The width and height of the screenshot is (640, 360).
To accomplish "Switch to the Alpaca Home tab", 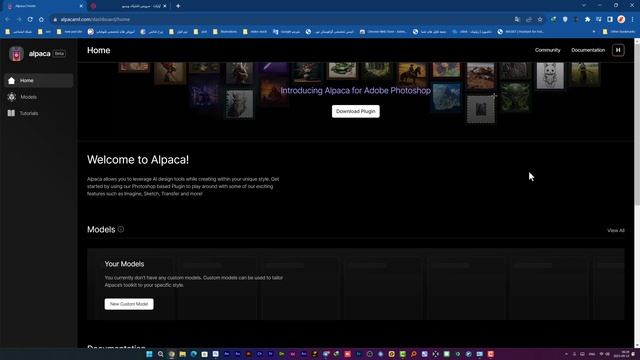I will (x=43, y=6).
